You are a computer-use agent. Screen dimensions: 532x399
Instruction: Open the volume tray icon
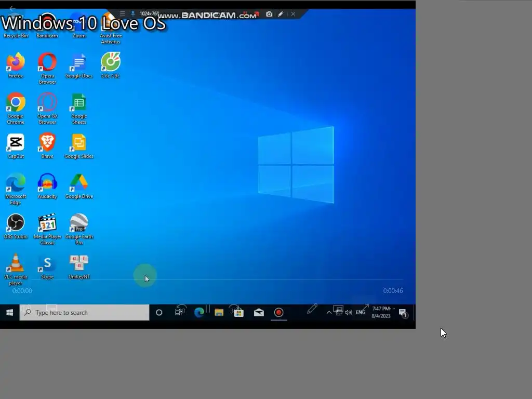pos(349,312)
